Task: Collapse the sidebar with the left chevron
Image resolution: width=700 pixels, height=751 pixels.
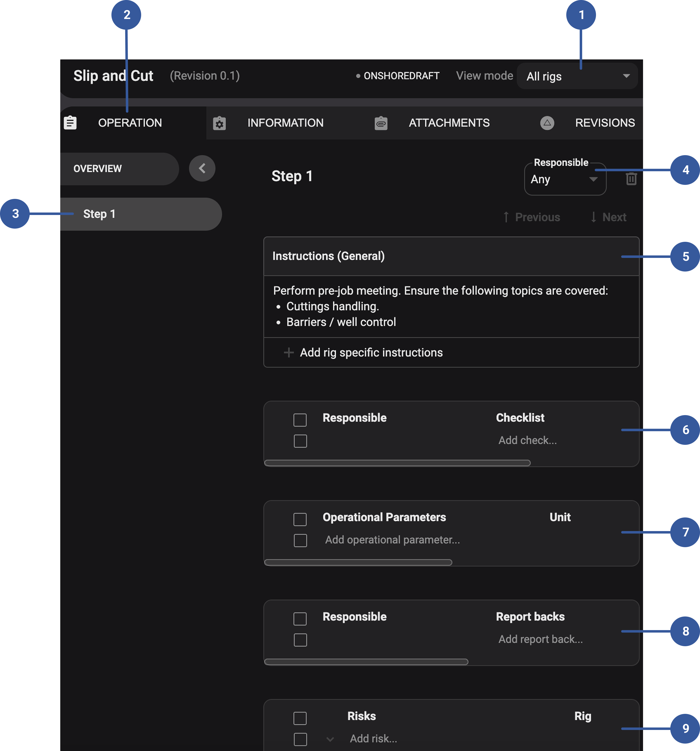Action: [x=202, y=169]
